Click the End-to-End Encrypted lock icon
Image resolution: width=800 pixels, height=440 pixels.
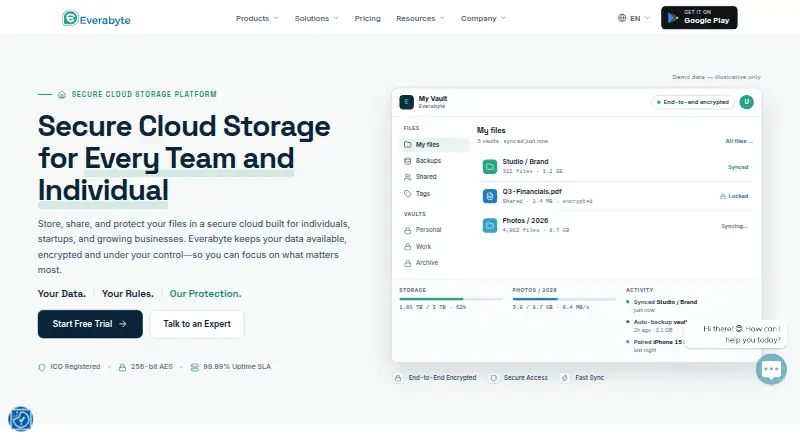point(398,378)
